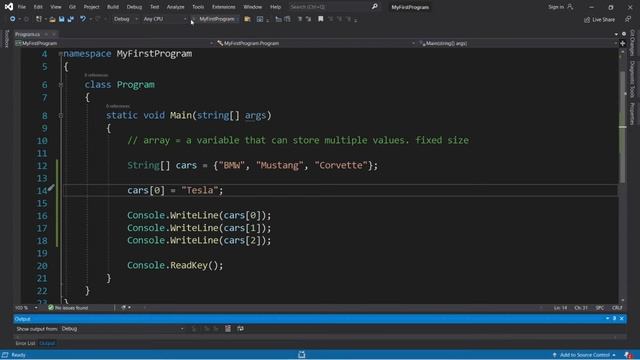This screenshot has width=640, height=360.
Task: Click the split editor plus icon
Action: [622, 43]
